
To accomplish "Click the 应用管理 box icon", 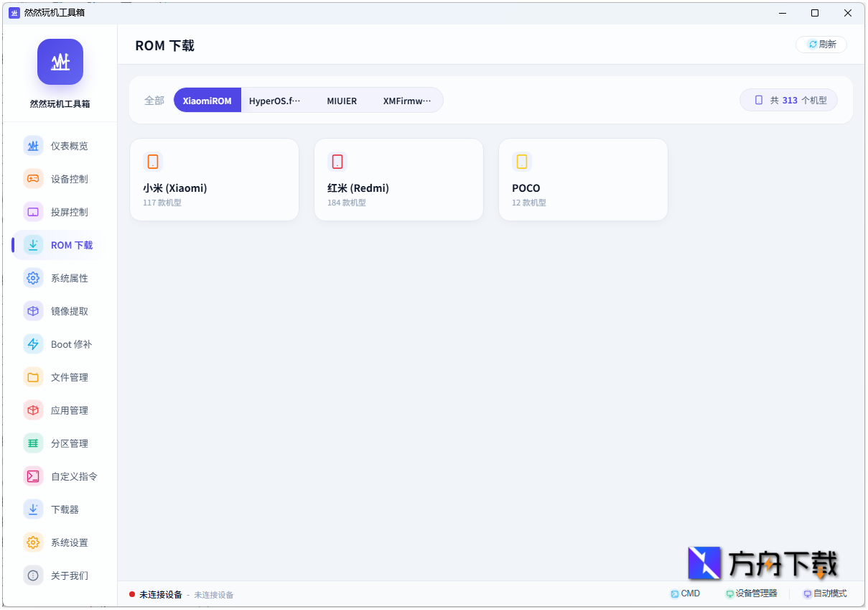I will (x=33, y=410).
